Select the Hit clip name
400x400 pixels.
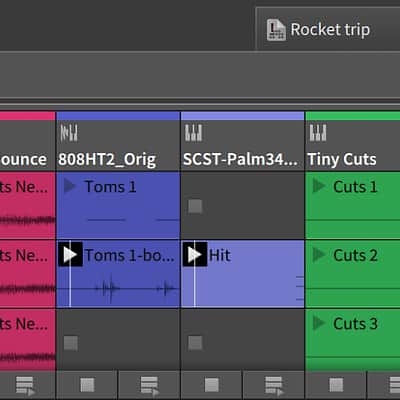[220, 255]
